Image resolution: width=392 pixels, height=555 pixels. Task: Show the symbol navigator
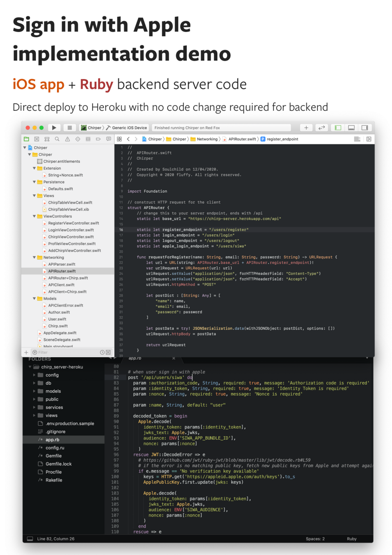pos(47,139)
